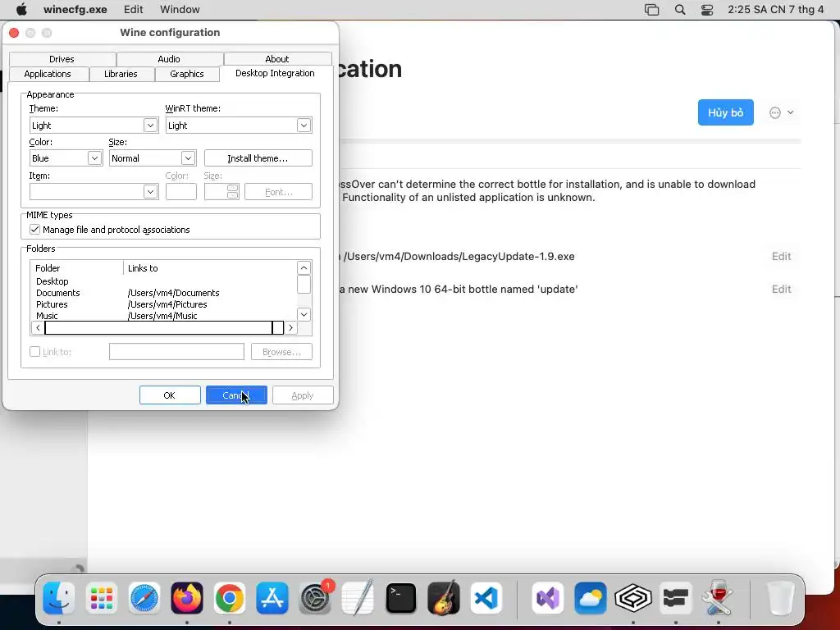Select the Desktop Integration tab
This screenshot has width=840, height=630.
coord(276,73)
